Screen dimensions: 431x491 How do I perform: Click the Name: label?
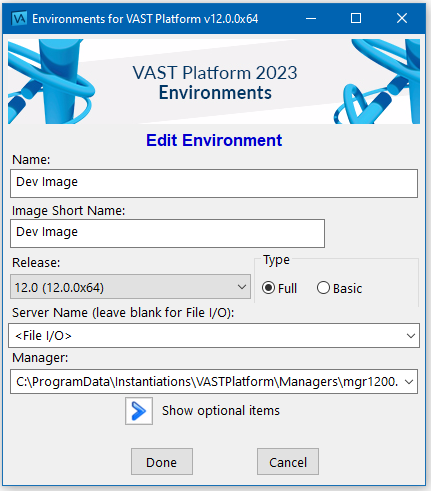coord(31,160)
